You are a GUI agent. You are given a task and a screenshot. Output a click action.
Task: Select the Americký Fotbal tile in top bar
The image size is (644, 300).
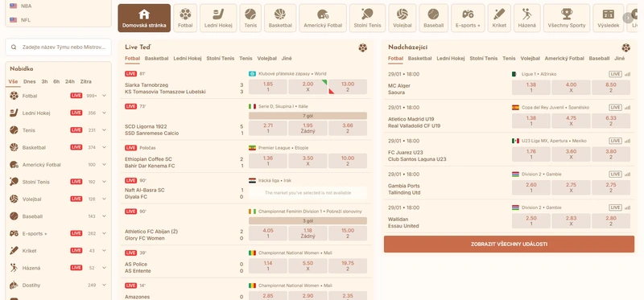[x=323, y=18]
